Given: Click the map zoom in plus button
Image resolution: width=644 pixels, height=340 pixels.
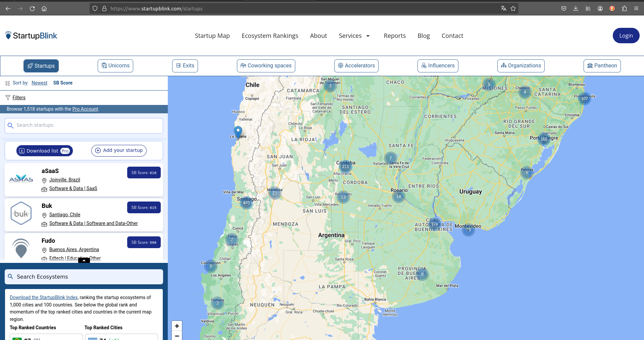Looking at the screenshot, I should click(177, 326).
